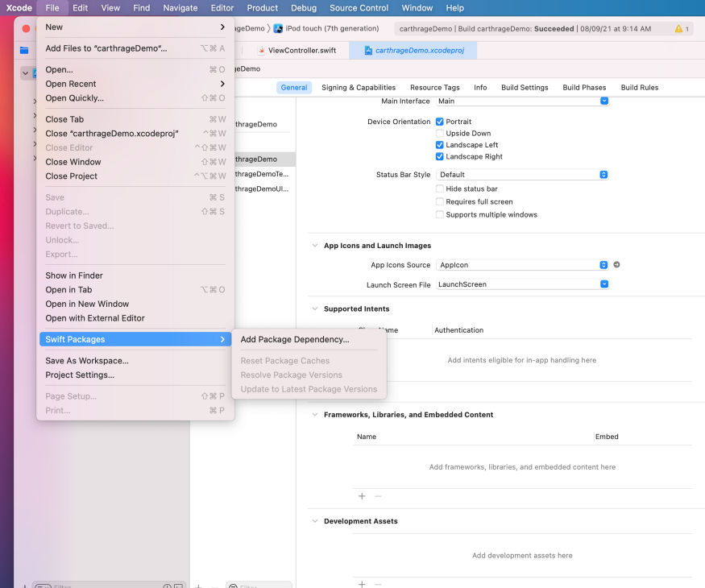Choose Show in Finder
This screenshot has height=588, width=705.
[135, 275]
